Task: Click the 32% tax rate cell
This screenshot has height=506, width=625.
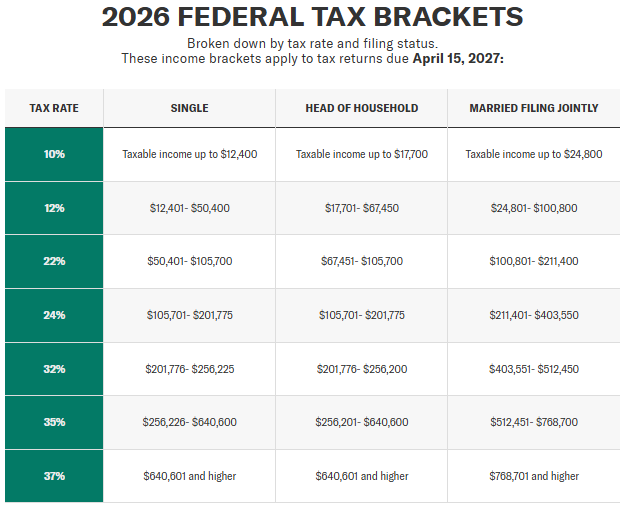Action: click(x=54, y=369)
